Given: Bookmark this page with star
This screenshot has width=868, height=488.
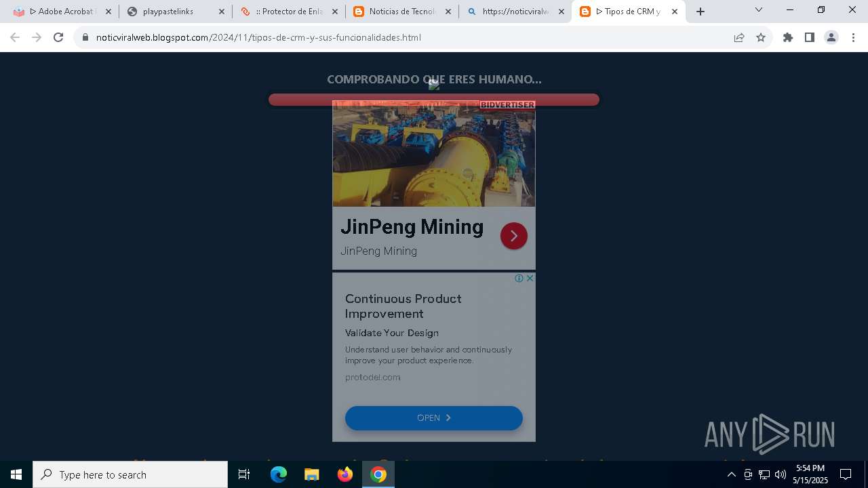Looking at the screenshot, I should (x=761, y=37).
